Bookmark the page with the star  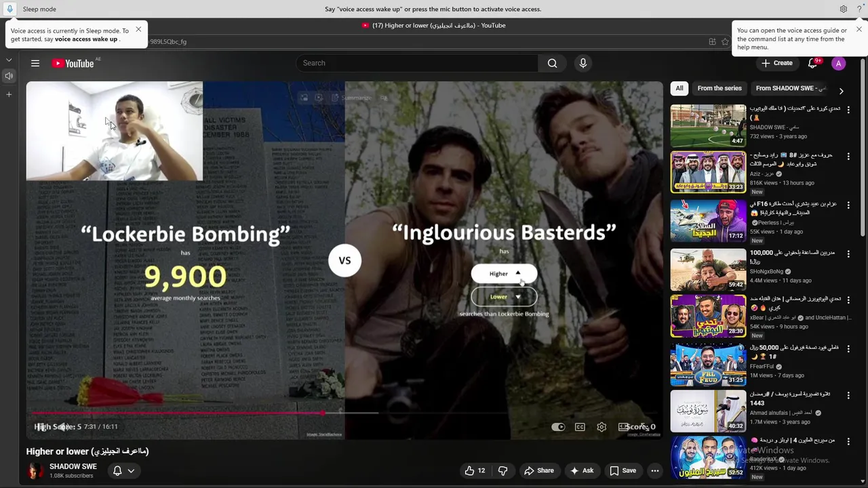(725, 41)
